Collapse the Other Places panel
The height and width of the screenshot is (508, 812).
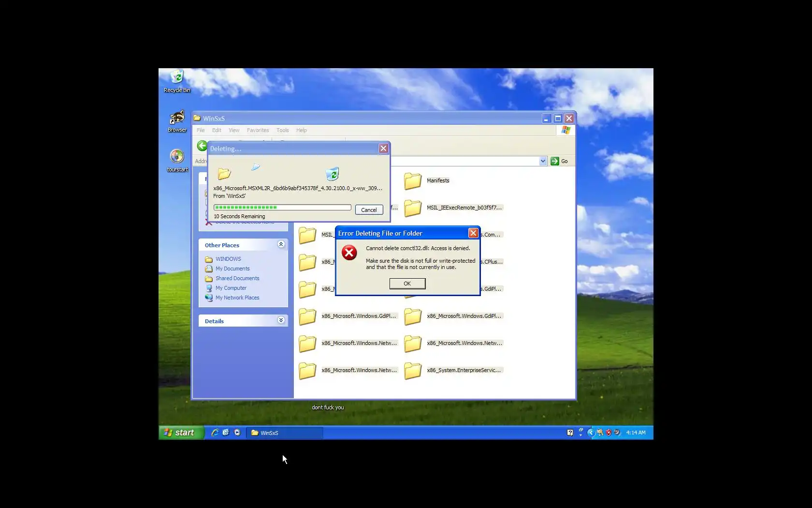coord(281,244)
